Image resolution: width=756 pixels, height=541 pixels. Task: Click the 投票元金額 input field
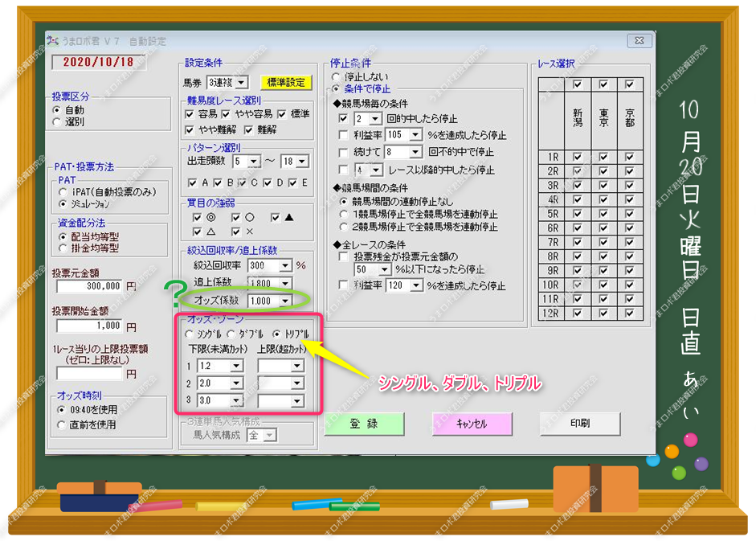(90, 286)
